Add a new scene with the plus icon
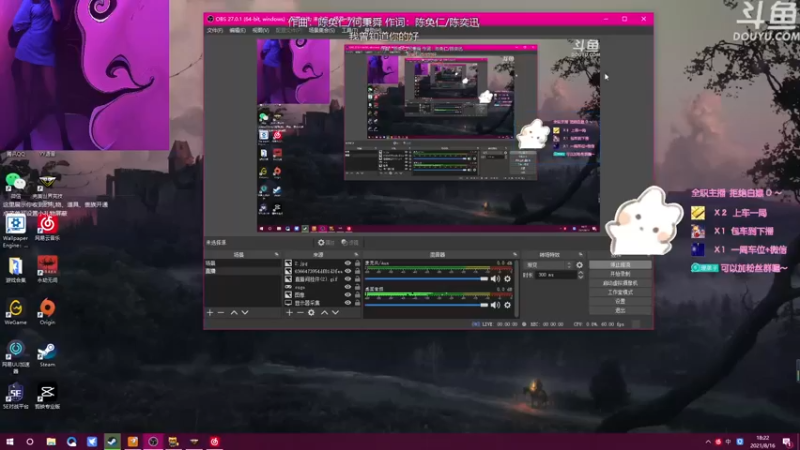This screenshot has width=800, height=450. click(x=210, y=312)
